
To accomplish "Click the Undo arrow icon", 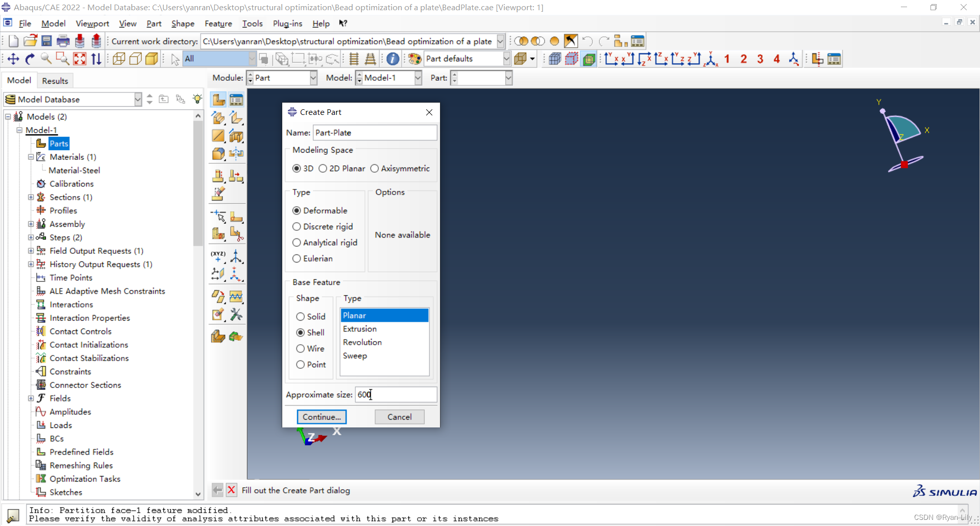I will (x=587, y=41).
